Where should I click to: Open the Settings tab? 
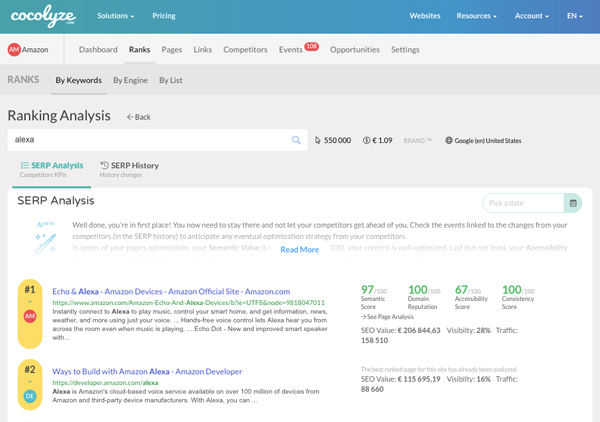pyautogui.click(x=405, y=50)
